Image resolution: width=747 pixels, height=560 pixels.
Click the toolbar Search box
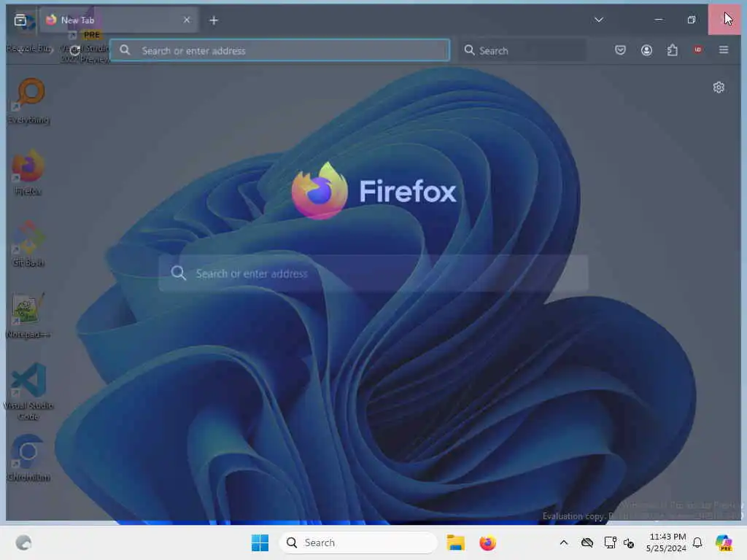(x=522, y=50)
